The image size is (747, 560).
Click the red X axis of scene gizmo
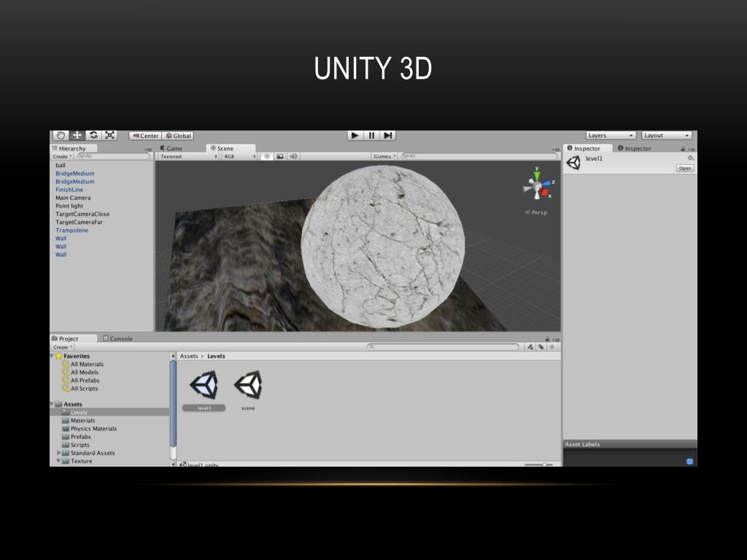[x=545, y=192]
